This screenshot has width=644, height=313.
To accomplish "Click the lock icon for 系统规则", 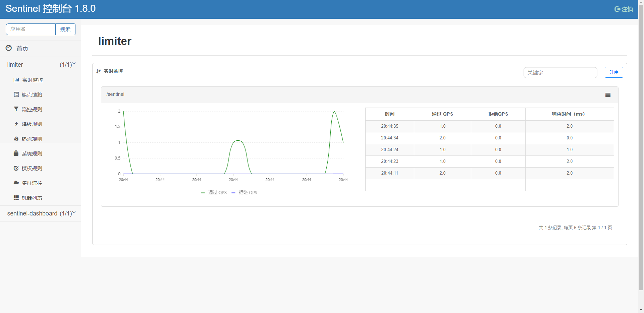I will (16, 153).
